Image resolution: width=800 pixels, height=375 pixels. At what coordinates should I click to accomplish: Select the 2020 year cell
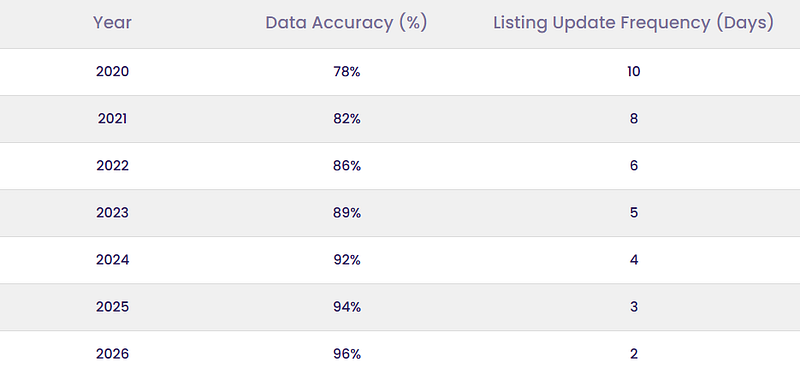pos(112,71)
